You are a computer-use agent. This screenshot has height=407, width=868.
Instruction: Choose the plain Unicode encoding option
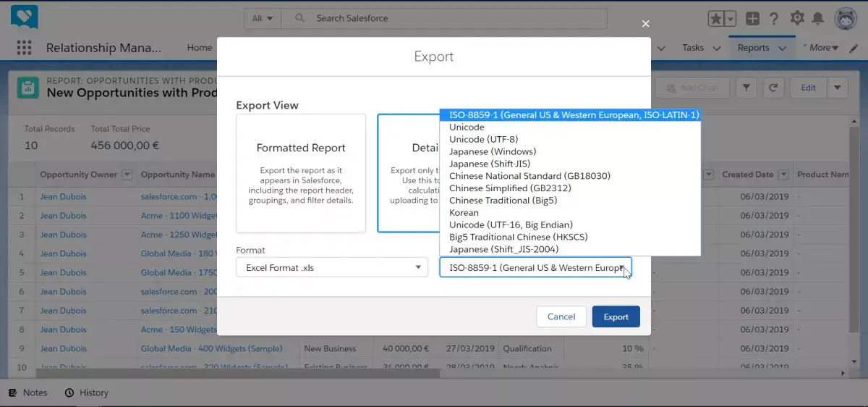pyautogui.click(x=570, y=127)
